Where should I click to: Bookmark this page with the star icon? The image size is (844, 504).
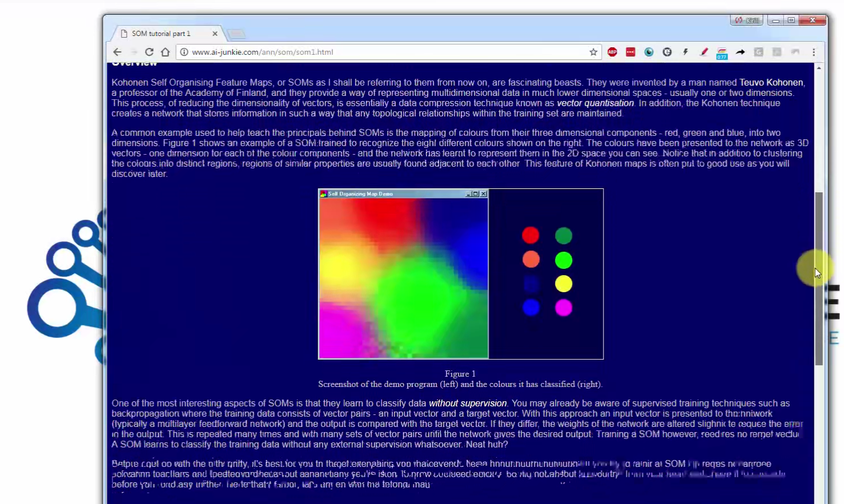593,52
